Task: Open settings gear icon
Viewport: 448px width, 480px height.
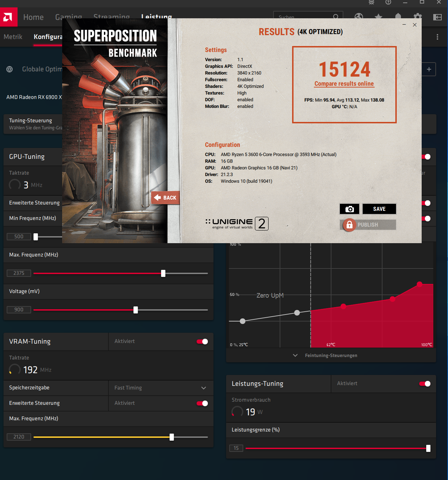Action: [x=417, y=17]
